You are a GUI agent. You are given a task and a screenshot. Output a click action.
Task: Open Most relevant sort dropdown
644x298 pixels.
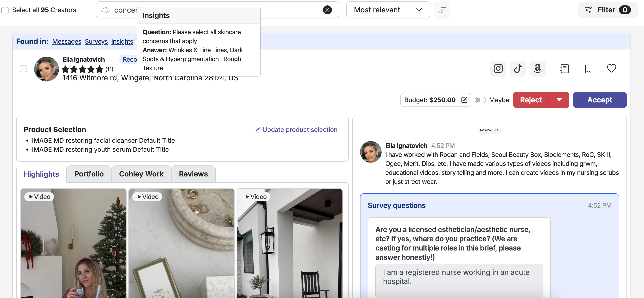coord(388,10)
